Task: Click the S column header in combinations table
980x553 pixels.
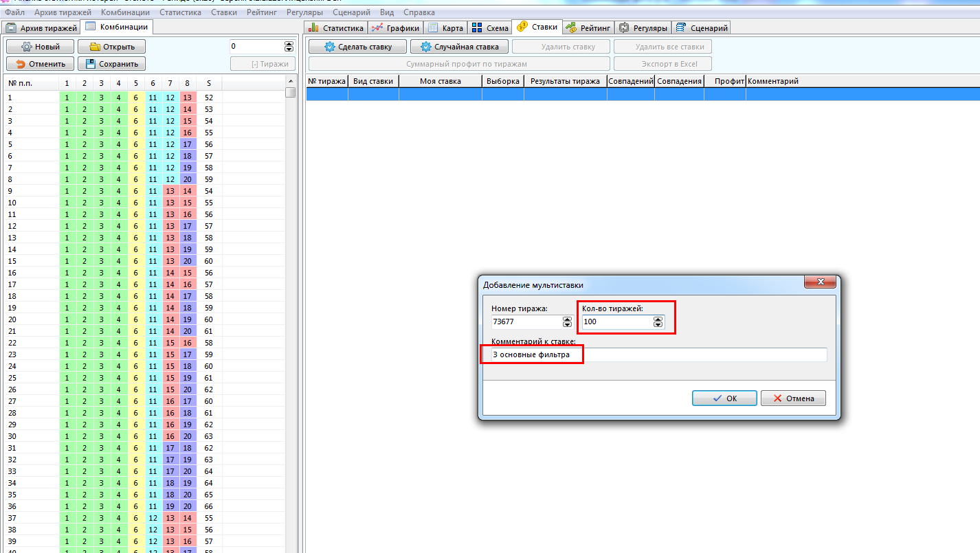Action: coord(208,83)
